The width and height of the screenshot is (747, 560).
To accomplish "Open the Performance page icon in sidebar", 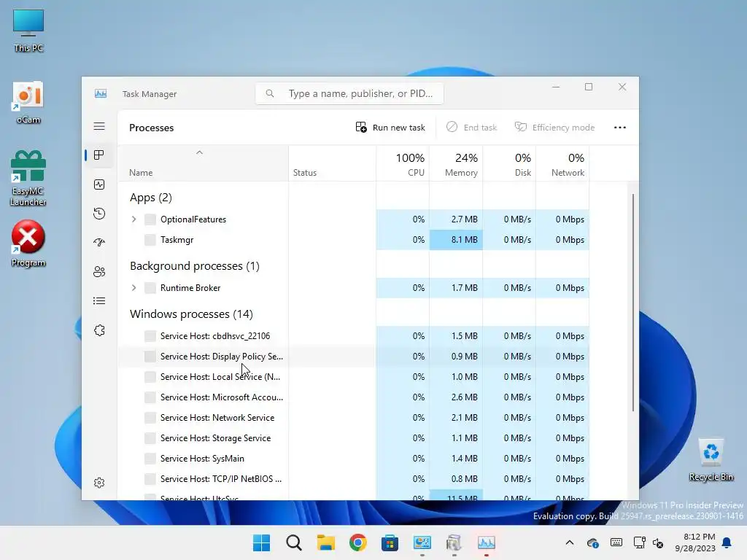I will [99, 184].
